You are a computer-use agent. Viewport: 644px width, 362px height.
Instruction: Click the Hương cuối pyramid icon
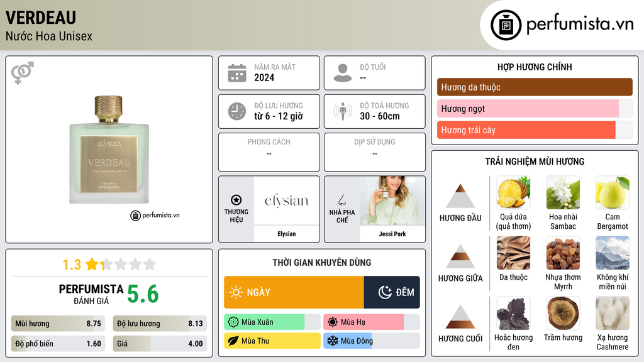(460, 317)
